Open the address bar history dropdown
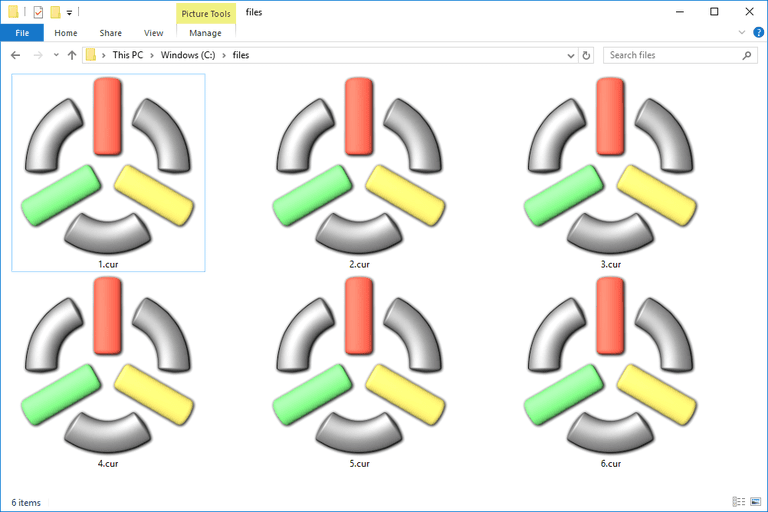768x512 pixels. coord(571,55)
